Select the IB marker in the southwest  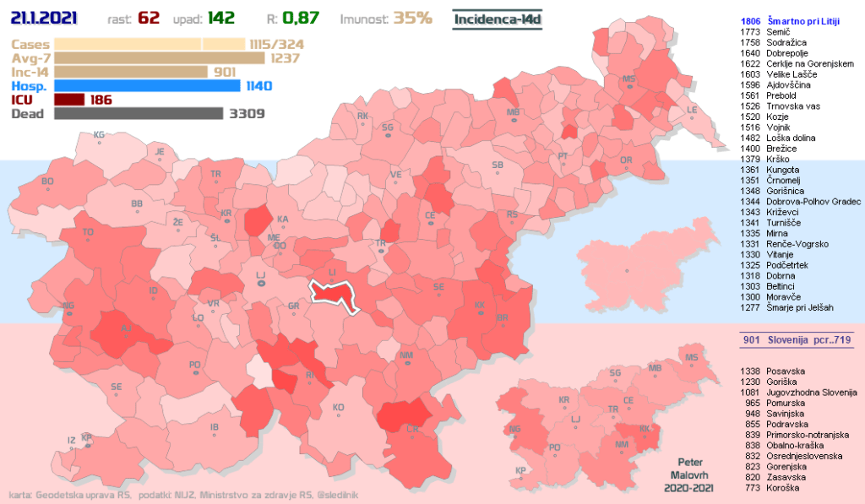pyautogui.click(x=215, y=429)
